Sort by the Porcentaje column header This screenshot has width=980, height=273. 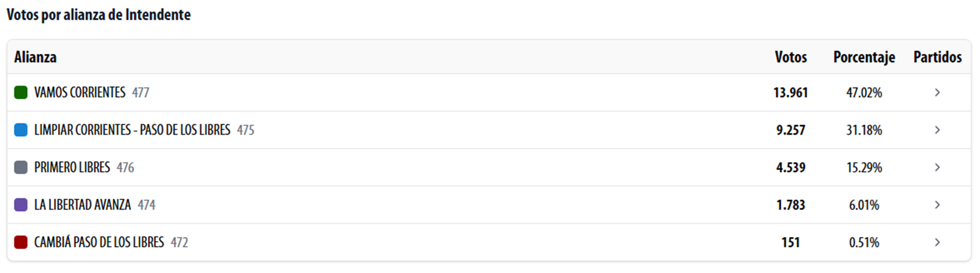(864, 57)
